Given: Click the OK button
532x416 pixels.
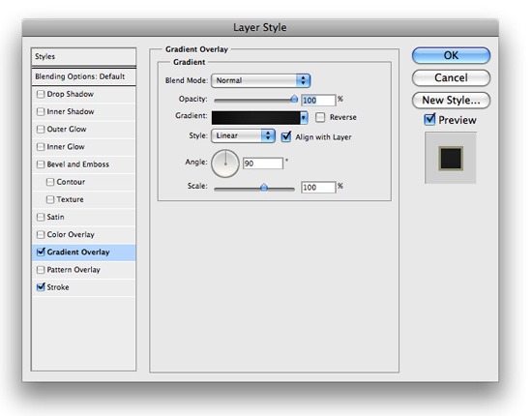Looking at the screenshot, I should pyautogui.click(x=451, y=55).
